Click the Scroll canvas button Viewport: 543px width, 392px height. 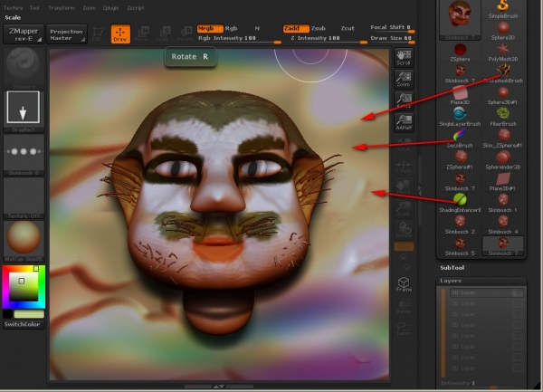[x=404, y=57]
